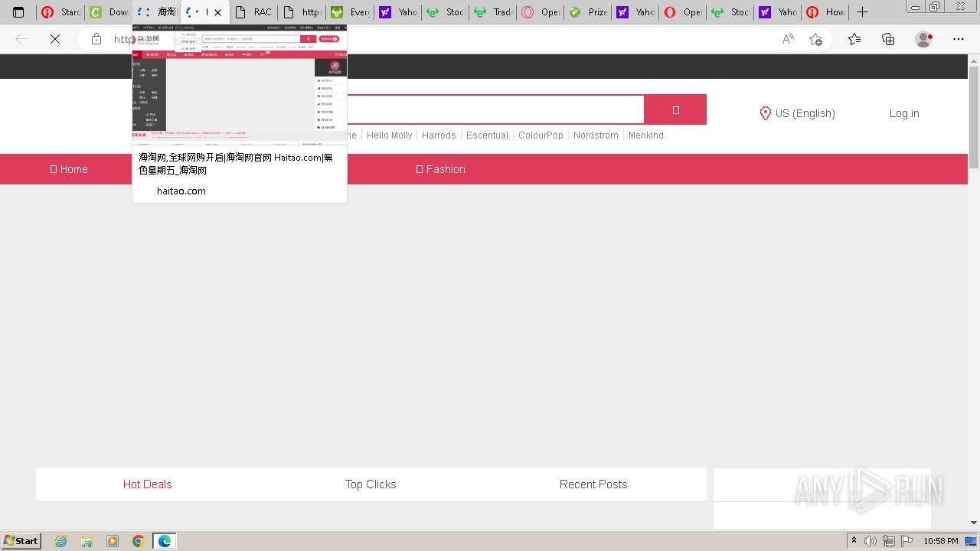The image size is (980, 551).
Task: Click the site search input field
Action: (x=495, y=109)
